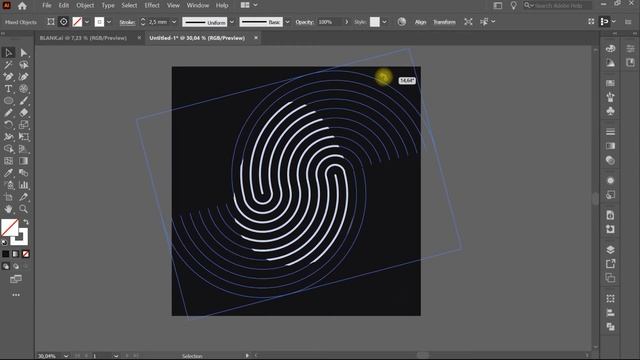Open Recolor Artwork globe icon
The image size is (640, 360).
point(402,22)
